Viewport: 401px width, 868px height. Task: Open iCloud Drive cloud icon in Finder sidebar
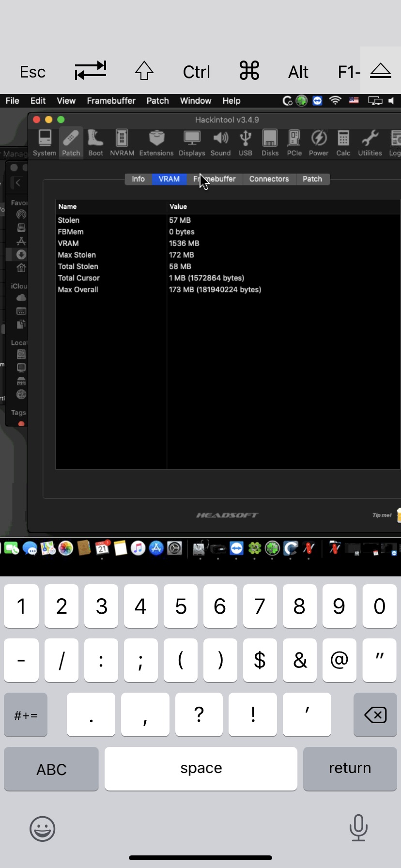(x=21, y=297)
